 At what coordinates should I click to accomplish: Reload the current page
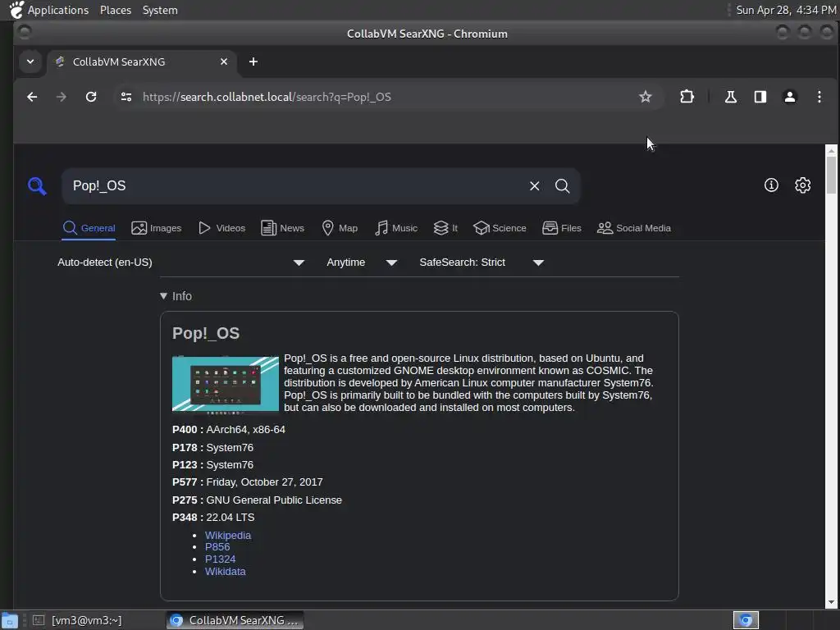click(91, 97)
